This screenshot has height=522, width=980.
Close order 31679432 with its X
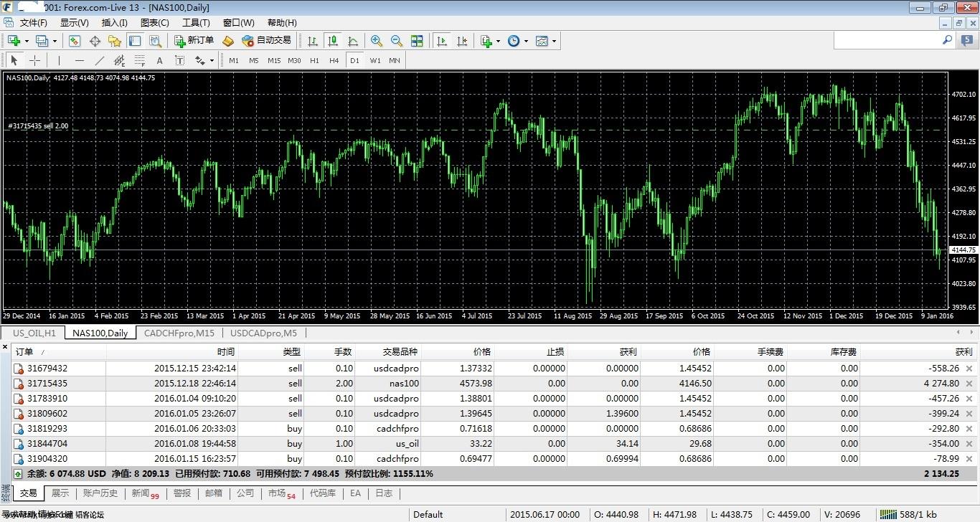(969, 369)
